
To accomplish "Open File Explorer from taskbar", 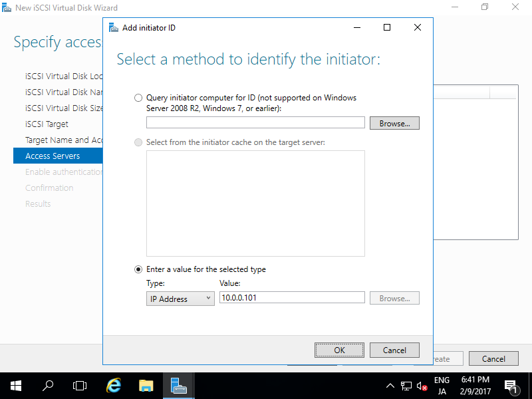I will 146,386.
